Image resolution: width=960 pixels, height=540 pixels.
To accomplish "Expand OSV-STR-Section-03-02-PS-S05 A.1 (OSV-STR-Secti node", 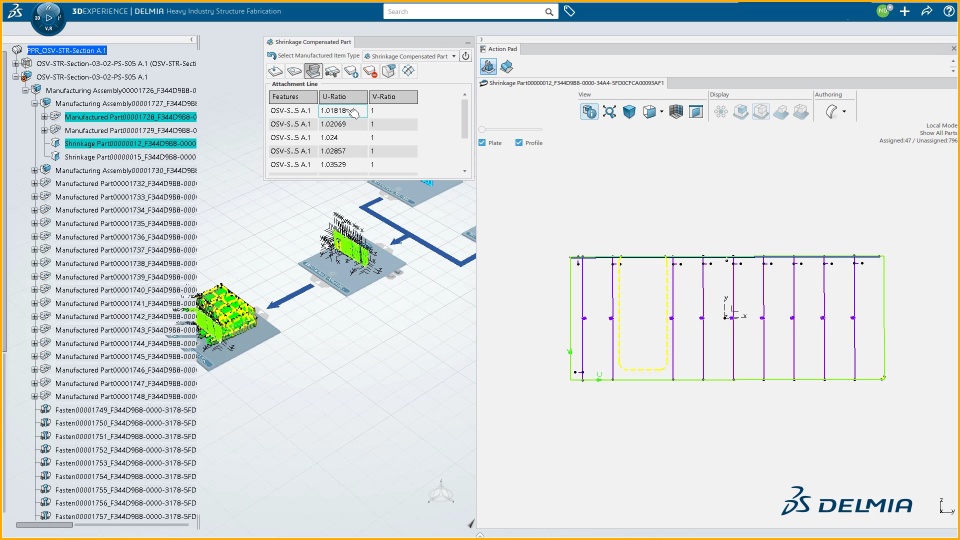I will pyautogui.click(x=16, y=64).
